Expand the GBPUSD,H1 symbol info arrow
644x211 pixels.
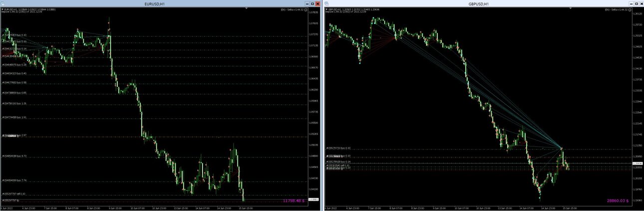(x=327, y=9)
